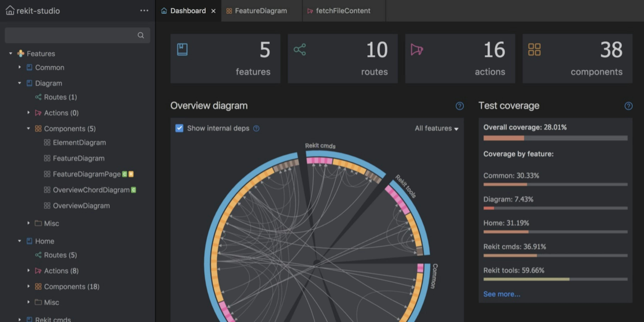
Task: Open the All features dropdown
Action: [x=436, y=128]
